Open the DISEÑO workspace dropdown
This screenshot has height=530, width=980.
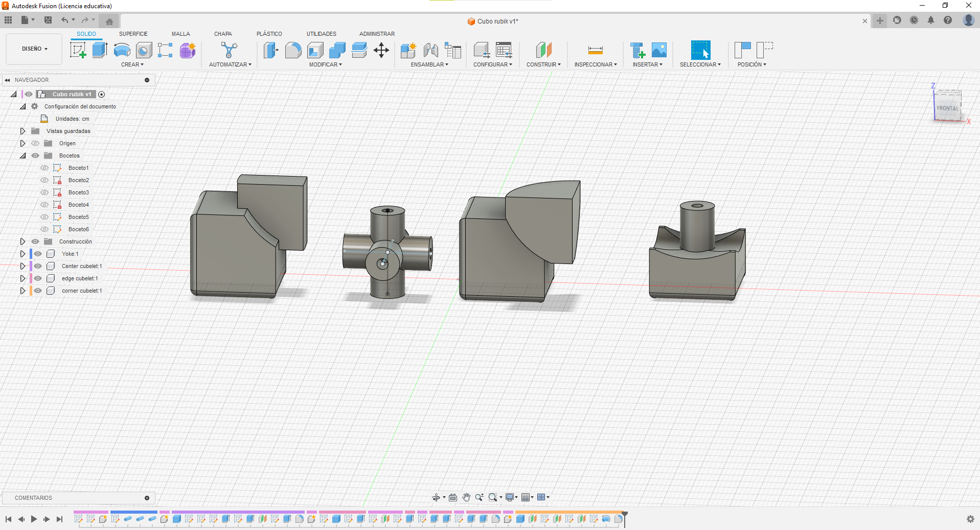tap(34, 49)
